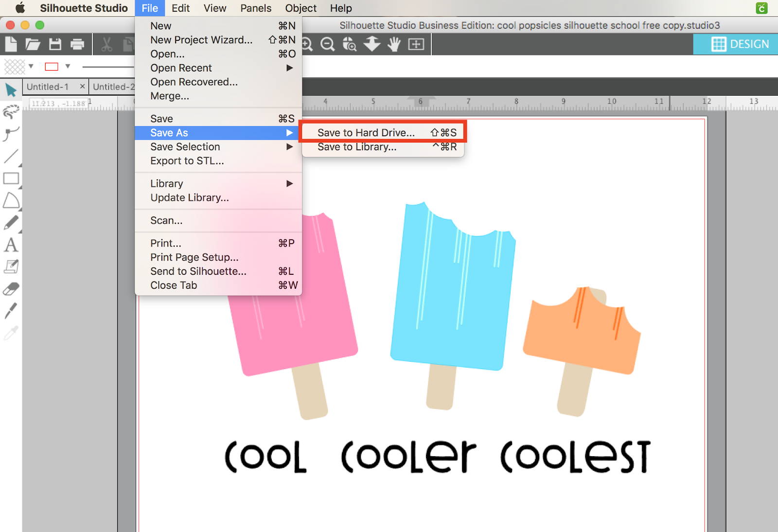The width and height of the screenshot is (778, 532).
Task: Choose the Sketch note tool
Action: 11,266
